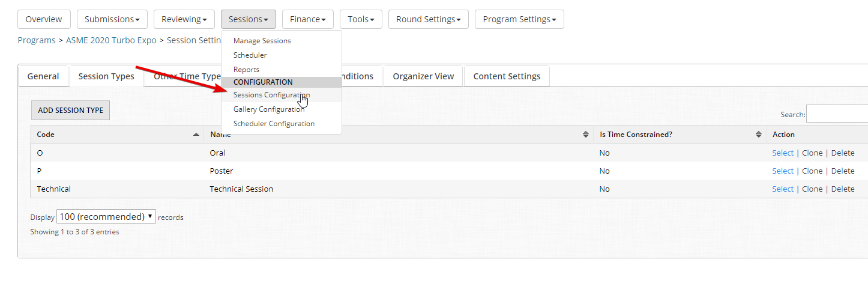The image size is (868, 289).
Task: Open the Finance dropdown menu
Action: 307,19
